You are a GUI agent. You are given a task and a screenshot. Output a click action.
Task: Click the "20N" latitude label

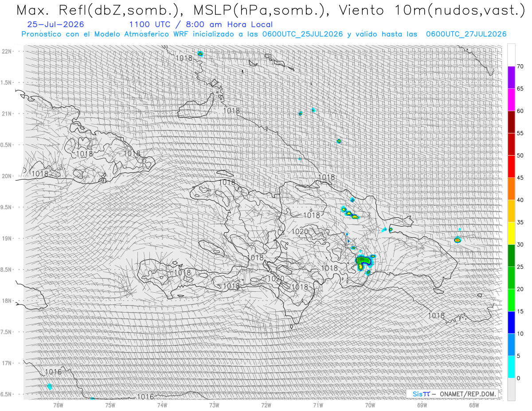tap(7, 176)
